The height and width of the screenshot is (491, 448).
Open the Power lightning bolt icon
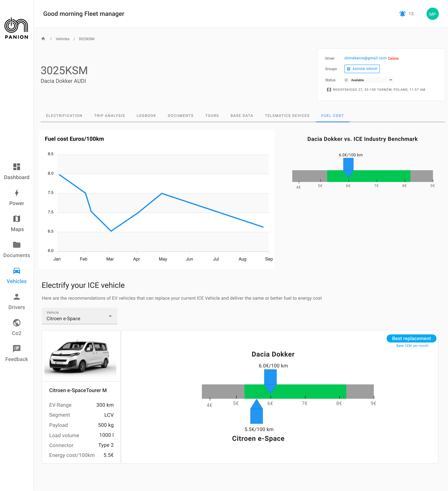pyautogui.click(x=17, y=193)
